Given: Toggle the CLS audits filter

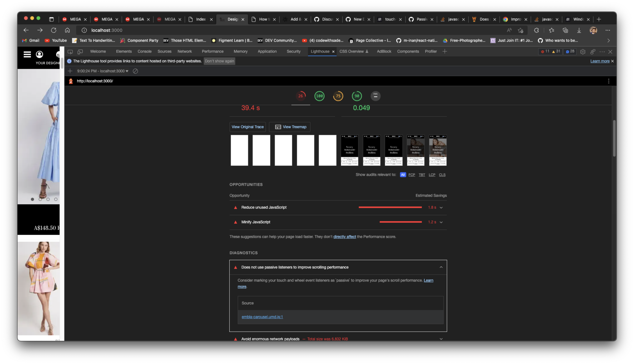Looking at the screenshot, I should pos(442,175).
